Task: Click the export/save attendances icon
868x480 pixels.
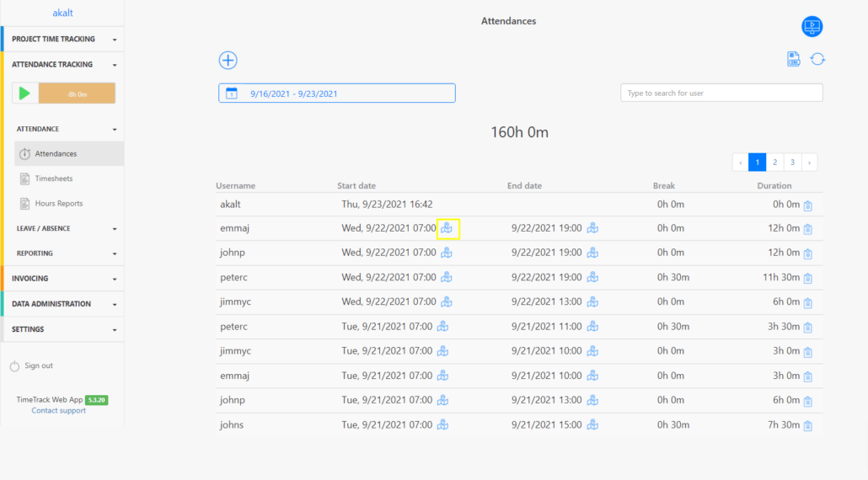Action: tap(793, 58)
